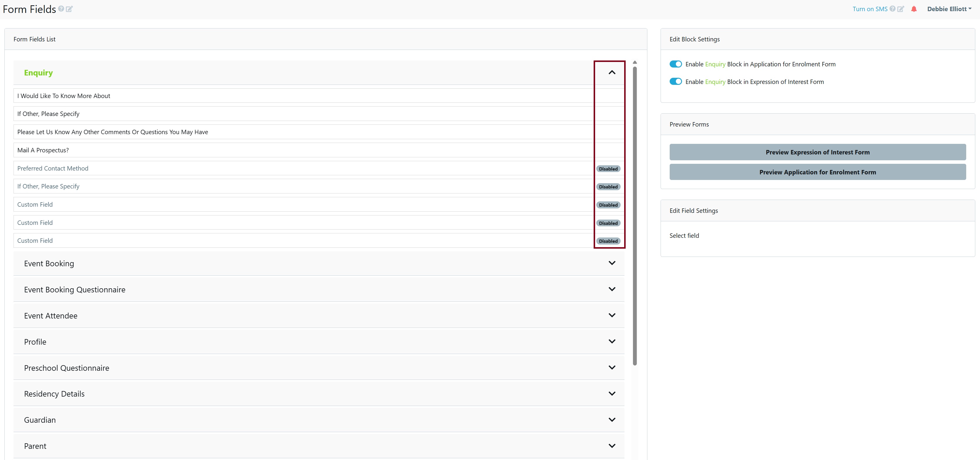Click the edit icon beside the Form Fields title

coord(69,9)
